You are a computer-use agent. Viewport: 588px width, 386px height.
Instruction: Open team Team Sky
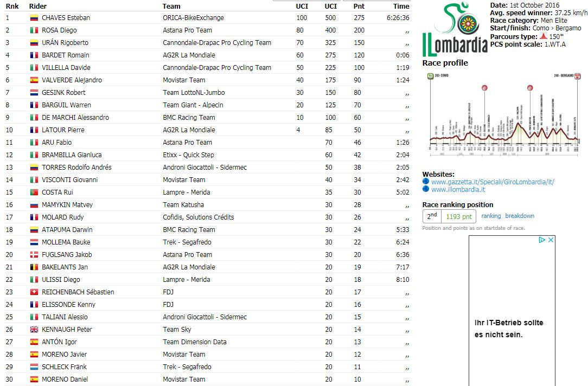click(x=177, y=330)
